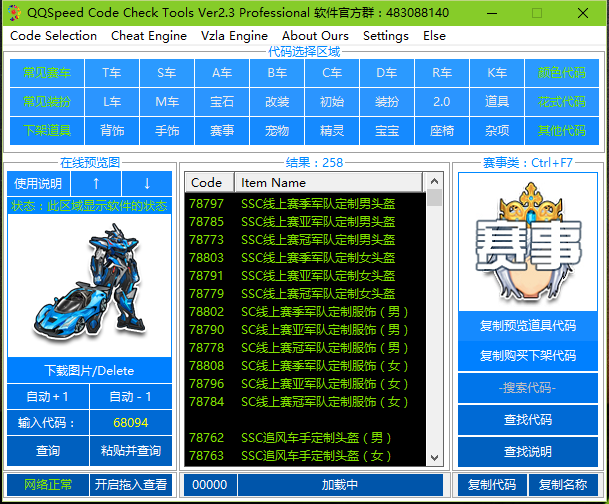Open the Code Selection menu
Viewport: 609px width, 504px height.
[53, 36]
